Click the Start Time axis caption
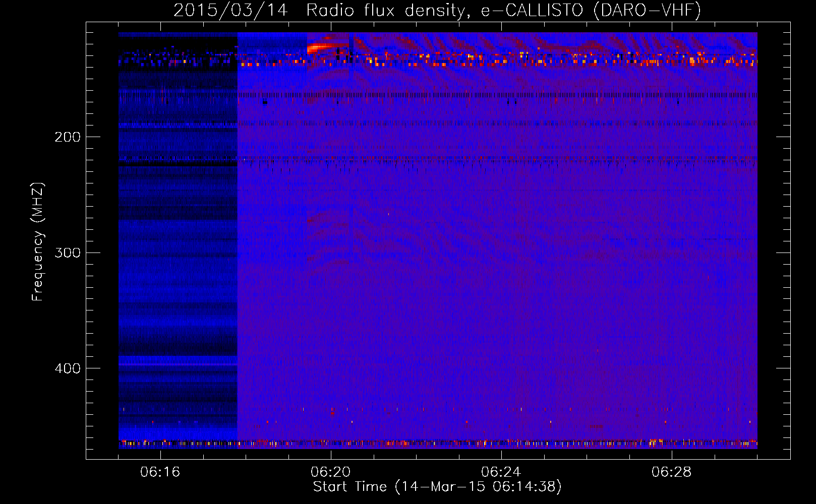The height and width of the screenshot is (504, 816). tap(437, 487)
